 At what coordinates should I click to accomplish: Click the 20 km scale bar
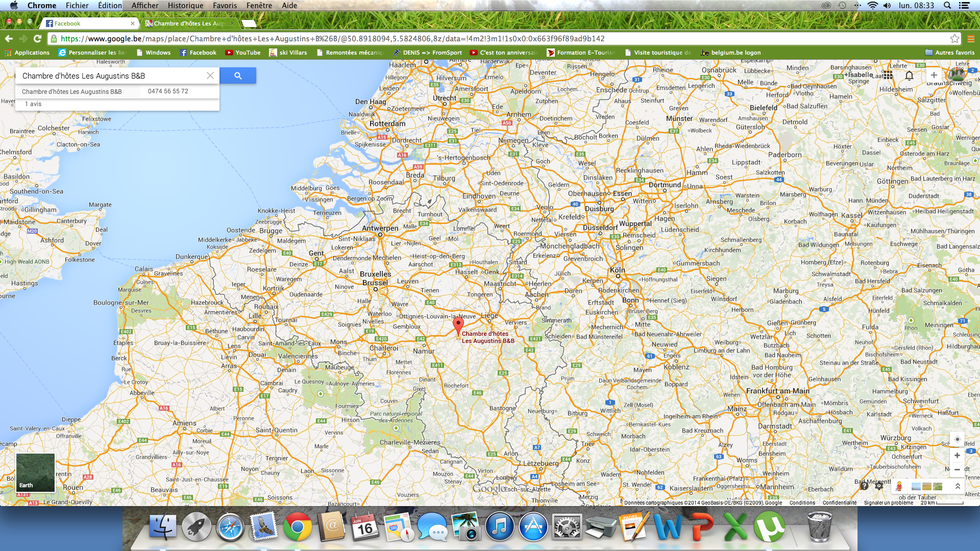[942, 503]
